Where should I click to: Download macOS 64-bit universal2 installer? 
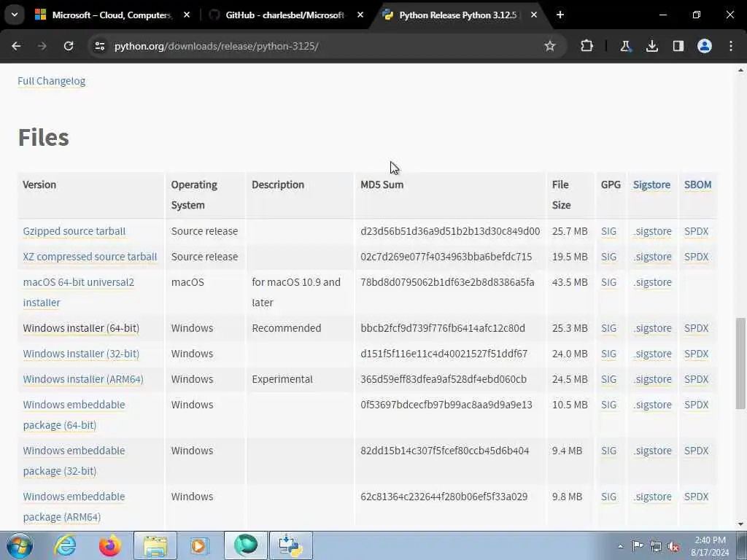(x=79, y=292)
